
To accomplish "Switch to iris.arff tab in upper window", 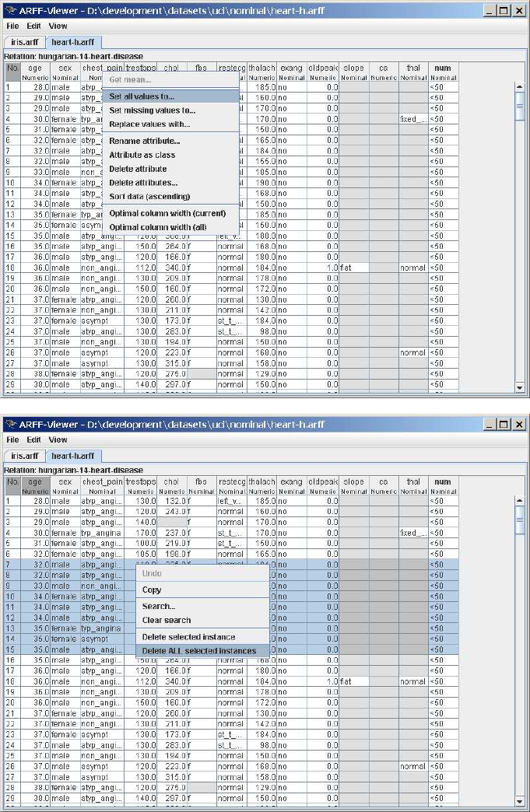I will (25, 43).
